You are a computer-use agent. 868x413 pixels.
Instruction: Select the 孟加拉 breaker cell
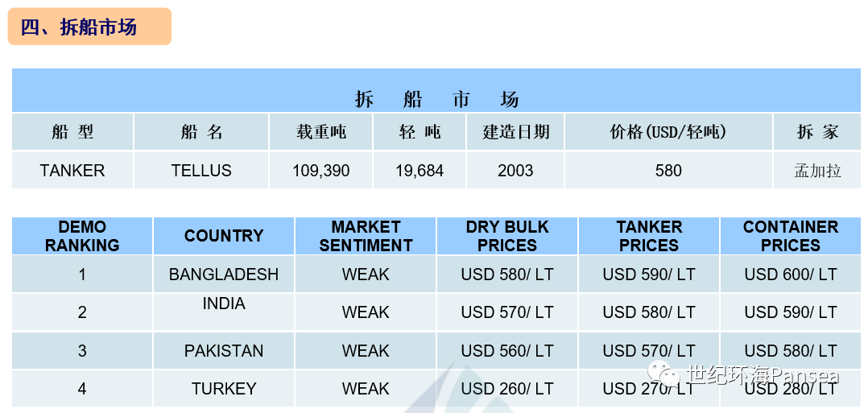coord(817,170)
